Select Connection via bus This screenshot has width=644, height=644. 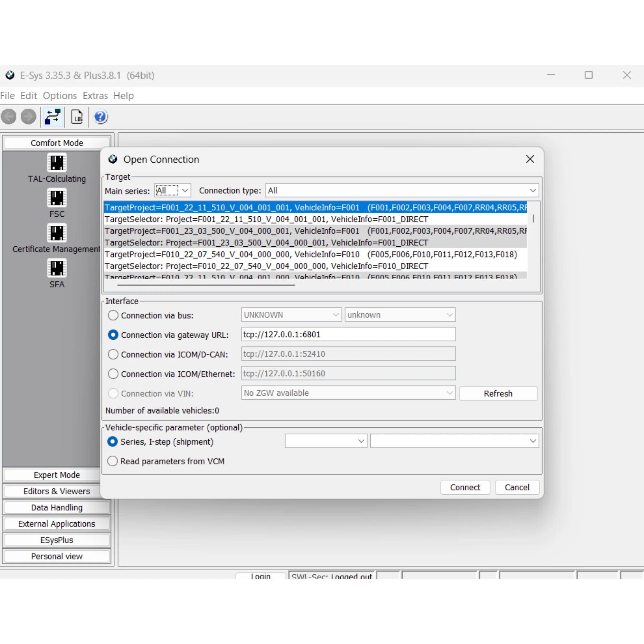coord(113,315)
